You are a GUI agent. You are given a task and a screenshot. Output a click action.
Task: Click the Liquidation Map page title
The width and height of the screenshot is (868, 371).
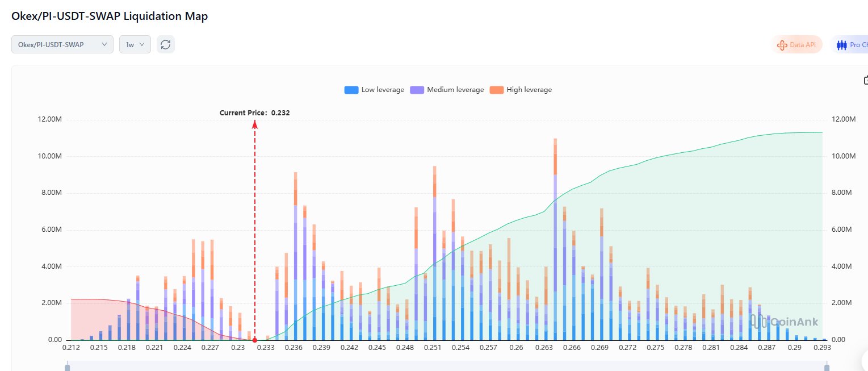tap(110, 16)
